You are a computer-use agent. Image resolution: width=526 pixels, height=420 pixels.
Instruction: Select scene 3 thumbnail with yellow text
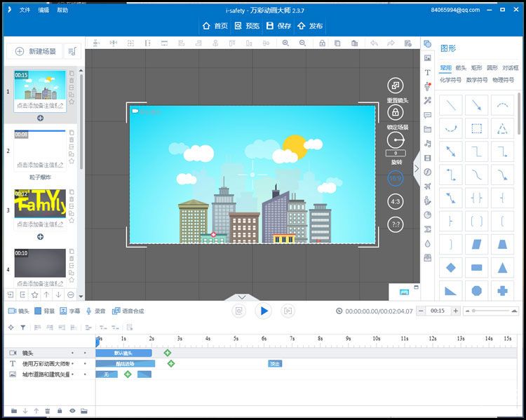click(40, 202)
